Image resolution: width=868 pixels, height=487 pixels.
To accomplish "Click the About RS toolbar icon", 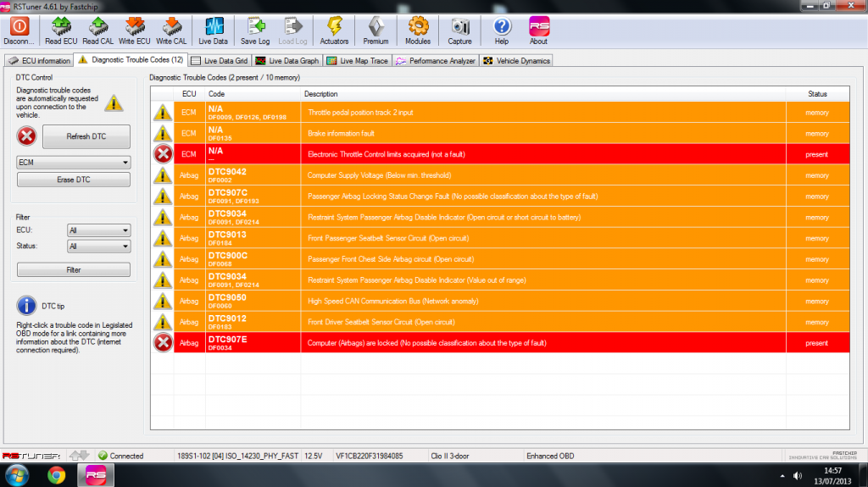I will coord(538,26).
